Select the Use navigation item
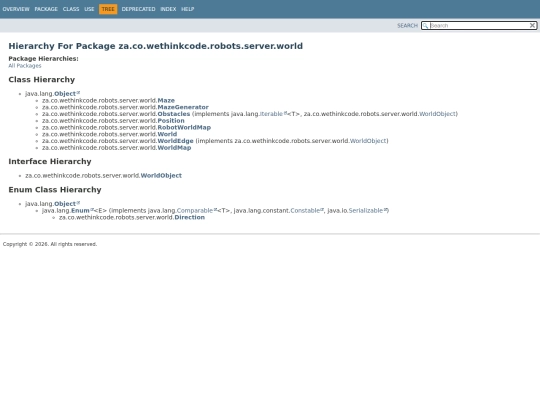The width and height of the screenshot is (540, 405). (x=89, y=9)
